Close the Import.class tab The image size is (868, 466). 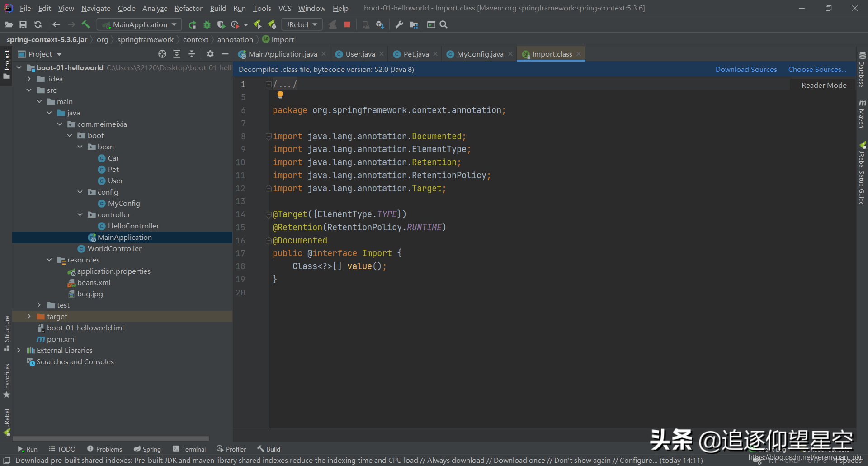point(579,54)
